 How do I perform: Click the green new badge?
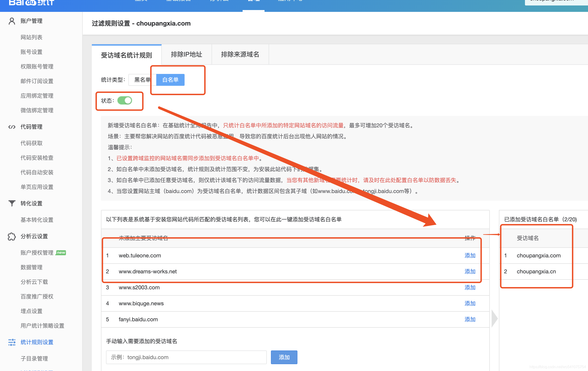[61, 252]
